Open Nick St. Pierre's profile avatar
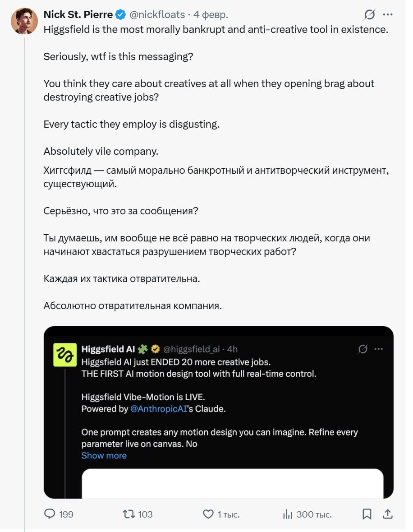 click(24, 21)
